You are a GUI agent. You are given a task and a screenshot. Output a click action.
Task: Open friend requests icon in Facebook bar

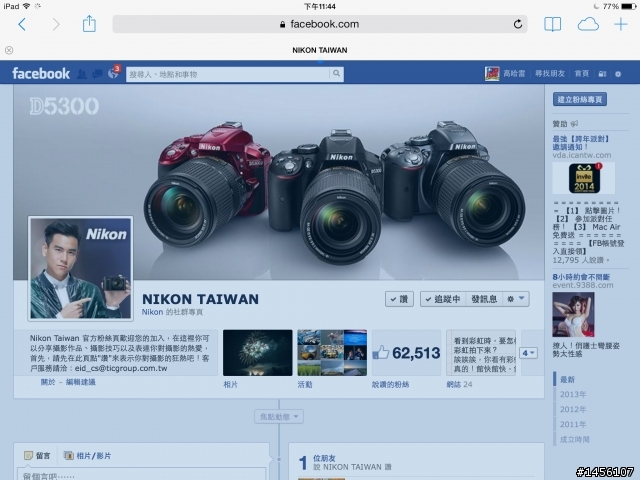(x=82, y=74)
